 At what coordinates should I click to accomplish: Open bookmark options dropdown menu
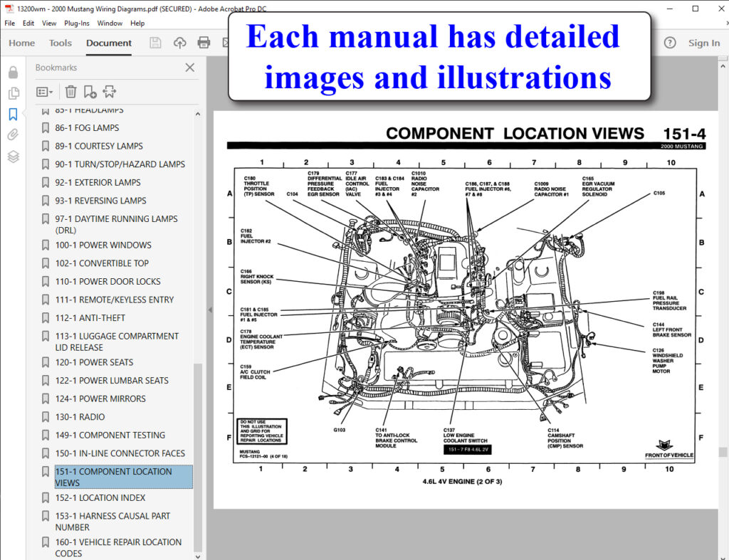pyautogui.click(x=43, y=91)
